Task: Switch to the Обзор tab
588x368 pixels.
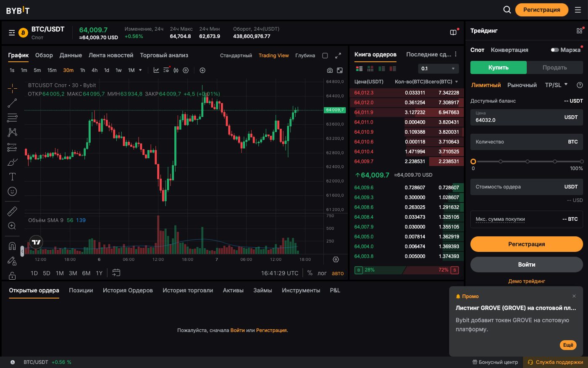Action: click(44, 55)
